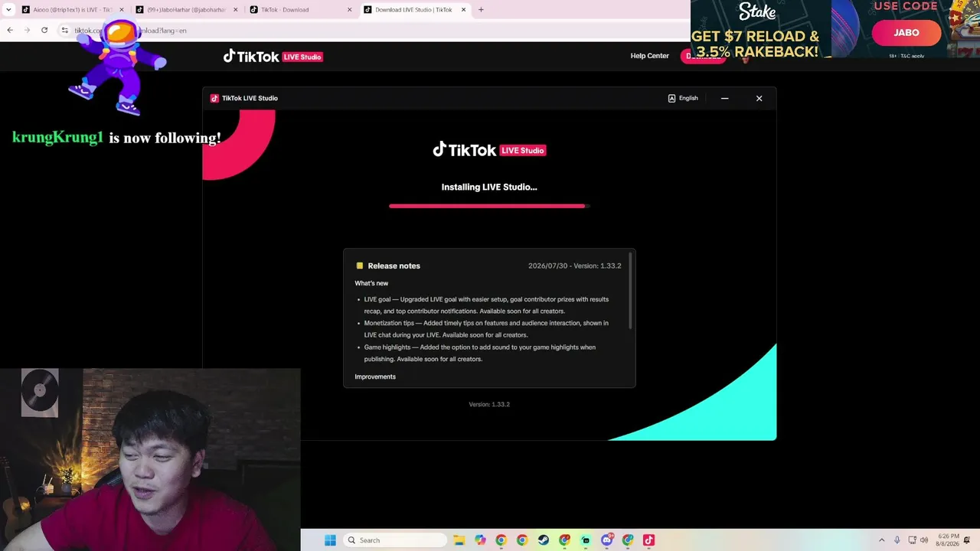Minimize the TikTok LIVE Studio installer
The width and height of the screenshot is (980, 551).
click(x=724, y=98)
